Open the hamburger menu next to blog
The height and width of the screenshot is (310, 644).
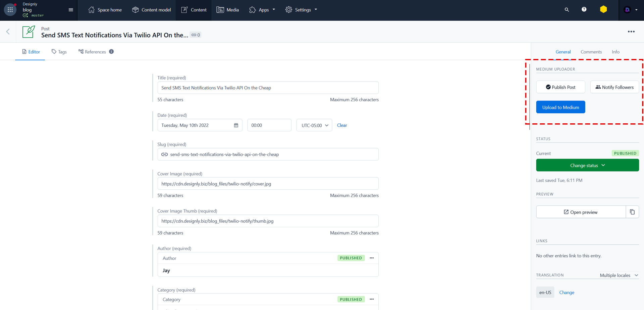[71, 10]
